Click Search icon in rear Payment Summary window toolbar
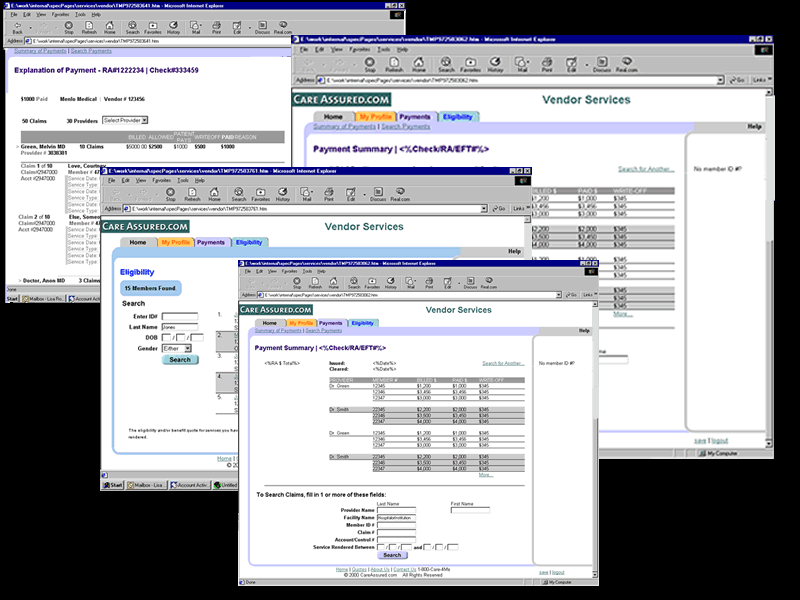The height and width of the screenshot is (600, 800). point(446,65)
